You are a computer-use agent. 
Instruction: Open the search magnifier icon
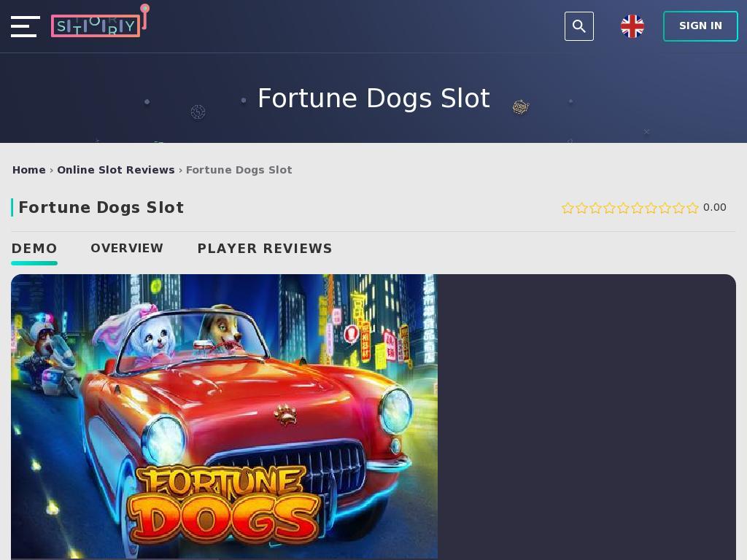click(x=578, y=26)
